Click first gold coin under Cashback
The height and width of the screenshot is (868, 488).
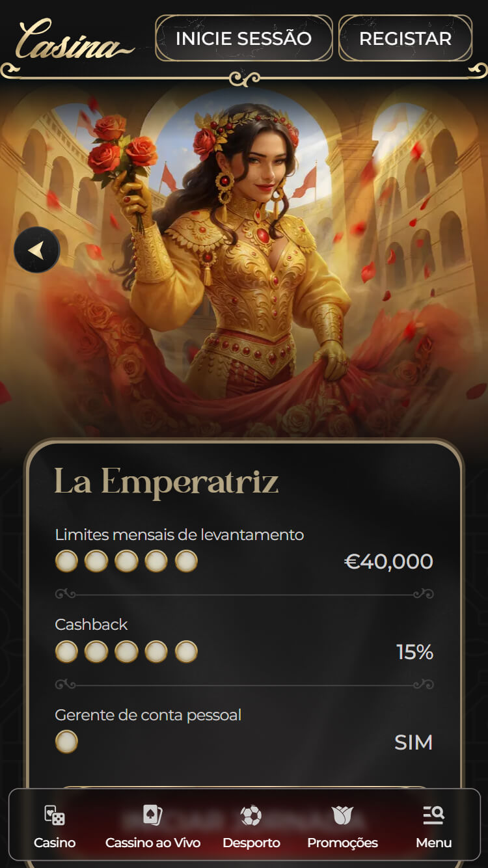click(66, 651)
